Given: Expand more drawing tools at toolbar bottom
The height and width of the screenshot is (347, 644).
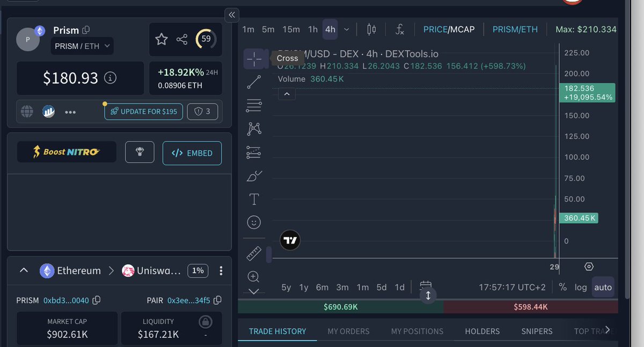Looking at the screenshot, I should (254, 292).
